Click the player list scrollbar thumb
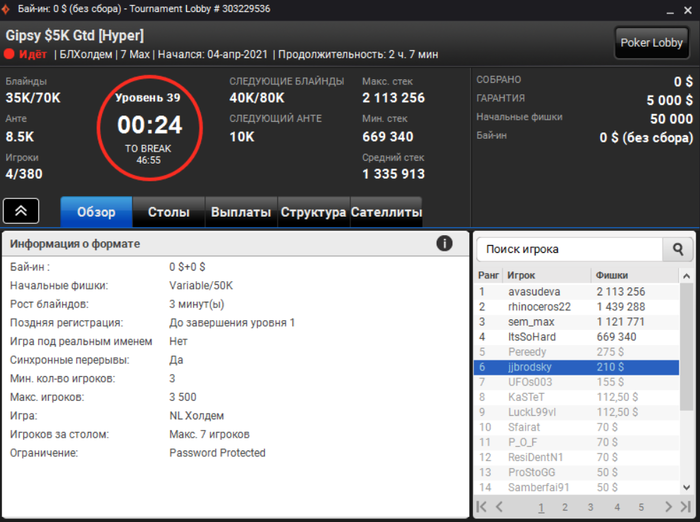This screenshot has height=522, width=700. (687, 347)
